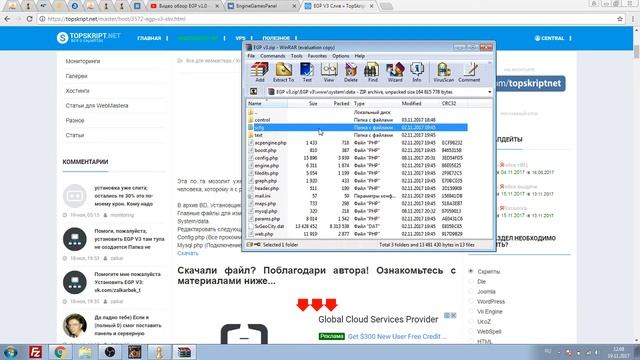
Task: Select the text folder in WinRAR list
Action: click(x=357, y=135)
